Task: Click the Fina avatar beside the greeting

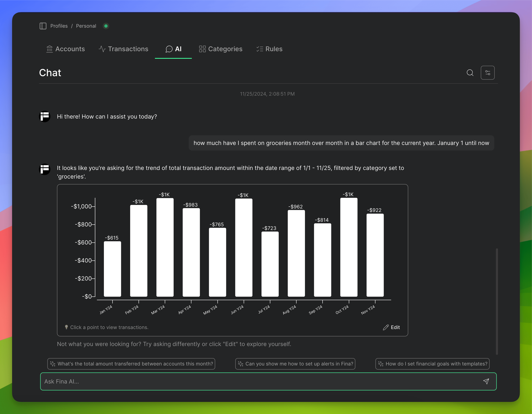Action: [x=45, y=117]
